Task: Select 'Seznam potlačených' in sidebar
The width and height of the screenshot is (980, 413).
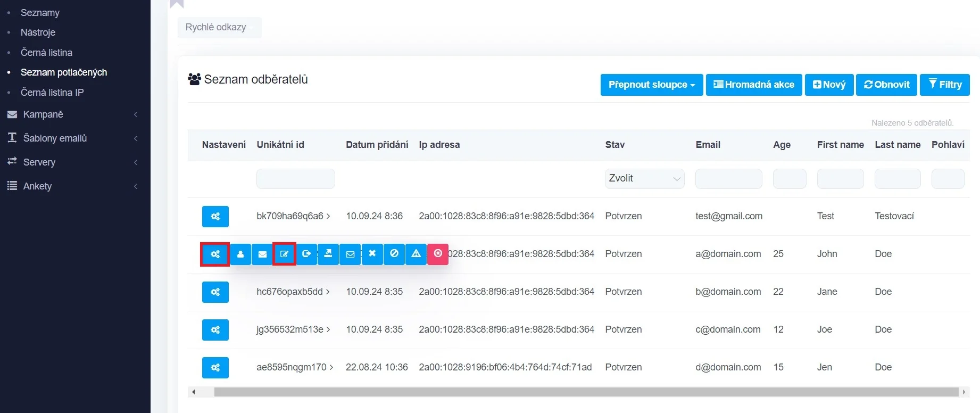Action: (x=64, y=72)
